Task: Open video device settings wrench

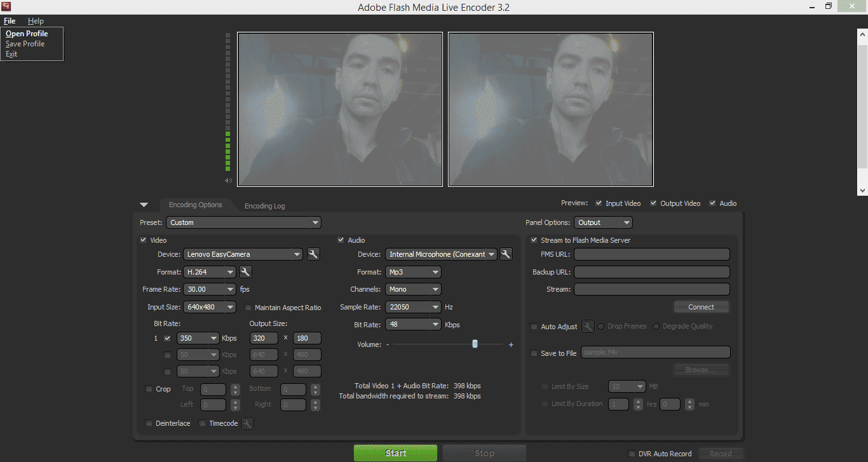Action: pyautogui.click(x=313, y=254)
